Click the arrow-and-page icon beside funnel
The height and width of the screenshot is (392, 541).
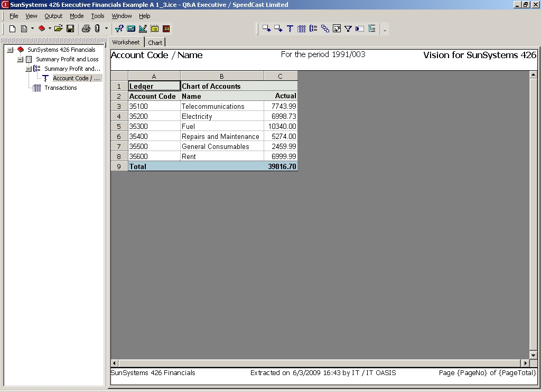[x=359, y=29]
